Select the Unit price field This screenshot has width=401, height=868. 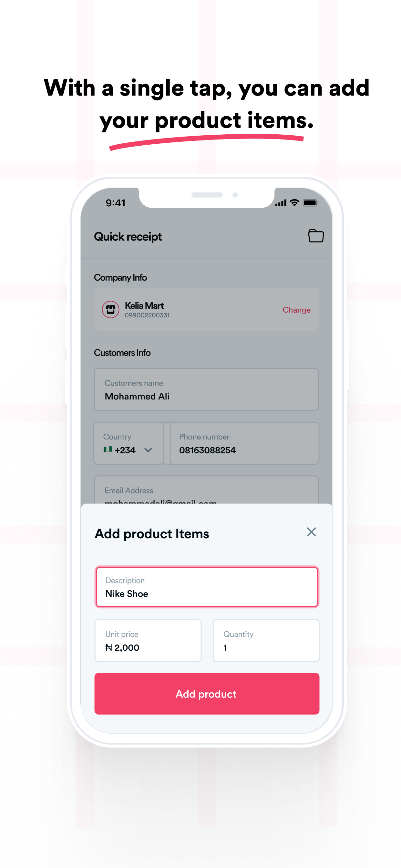[148, 641]
